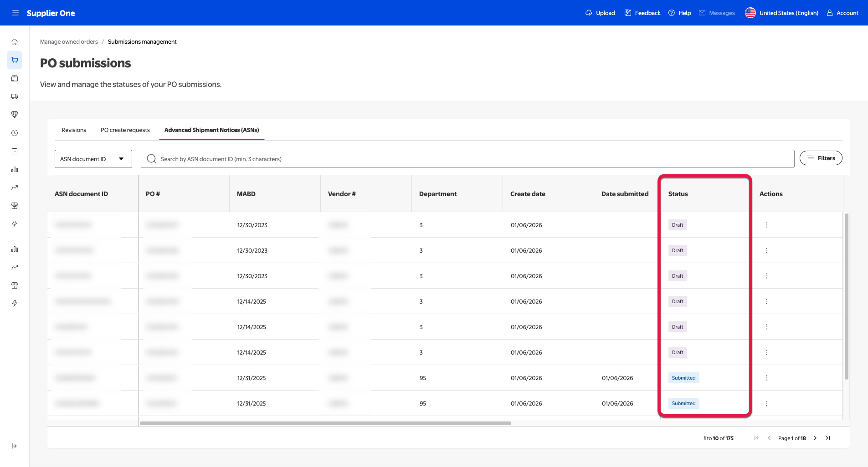Select the diamond icon in sidebar
The height and width of the screenshot is (467, 868).
coord(15,115)
